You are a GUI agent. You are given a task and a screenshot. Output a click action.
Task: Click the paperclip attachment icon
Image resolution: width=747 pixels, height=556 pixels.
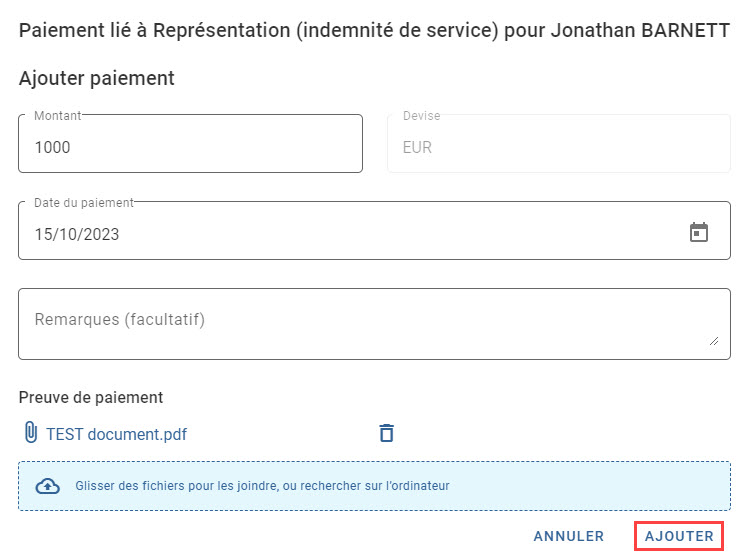click(31, 433)
